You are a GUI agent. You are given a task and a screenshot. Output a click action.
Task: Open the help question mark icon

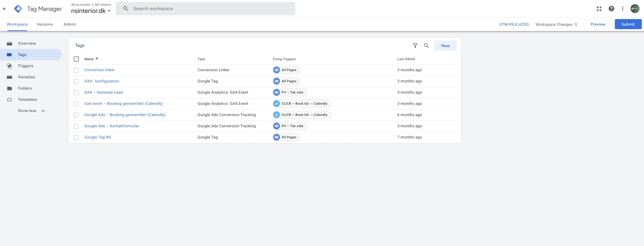pos(611,9)
